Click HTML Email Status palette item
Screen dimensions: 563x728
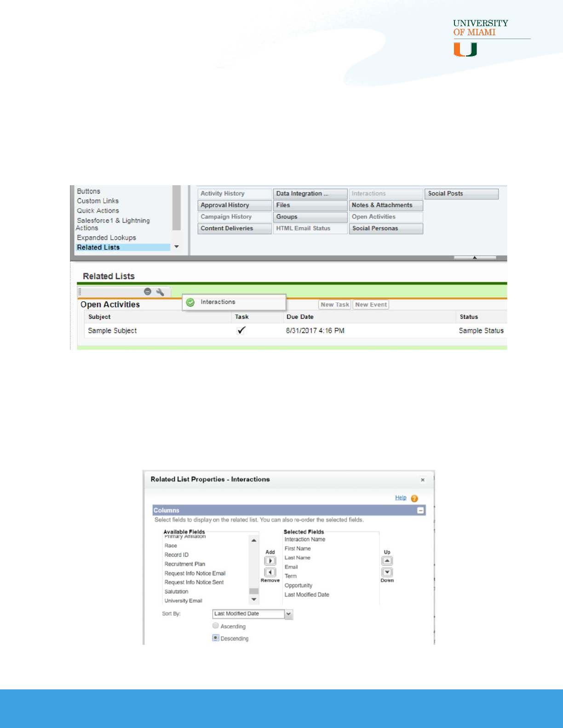point(310,228)
